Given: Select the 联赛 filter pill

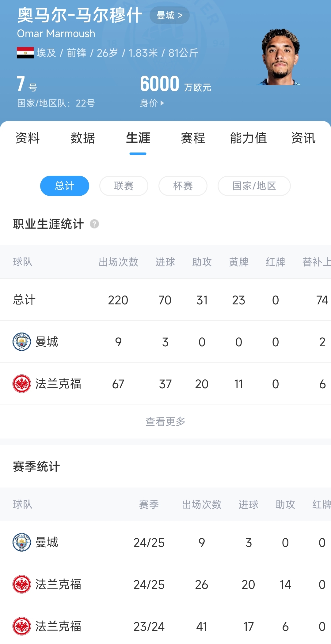Looking at the screenshot, I should 124,186.
